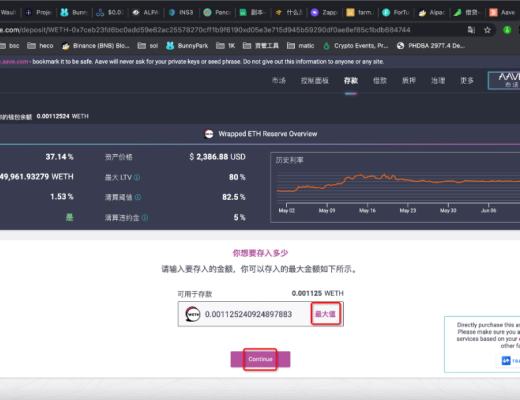Go to 控制面板 in the Aave navigation
Image resolution: width=520 pixels, height=400 pixels.
click(x=315, y=81)
